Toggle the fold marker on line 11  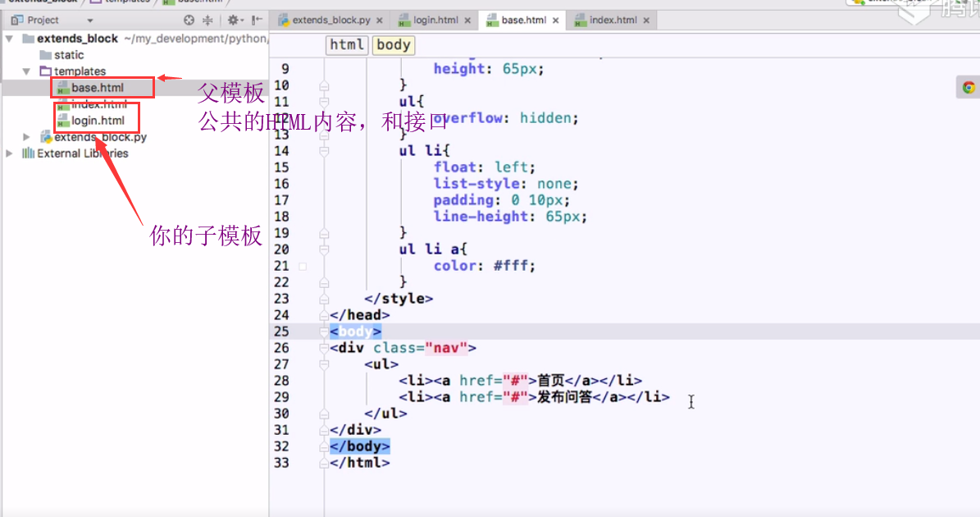pos(324,102)
